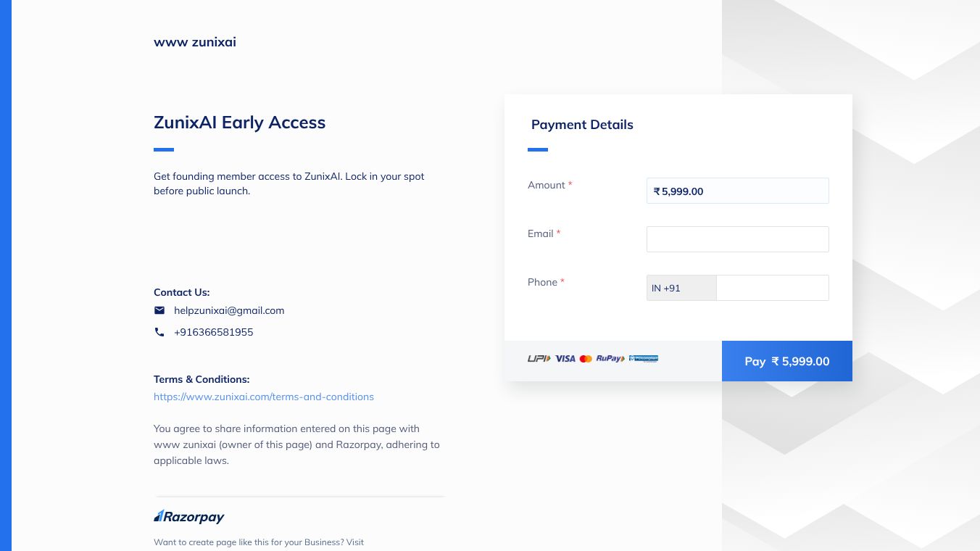Click the +916366581955 phone number
This screenshot has width=980, height=551.
[x=214, y=332]
